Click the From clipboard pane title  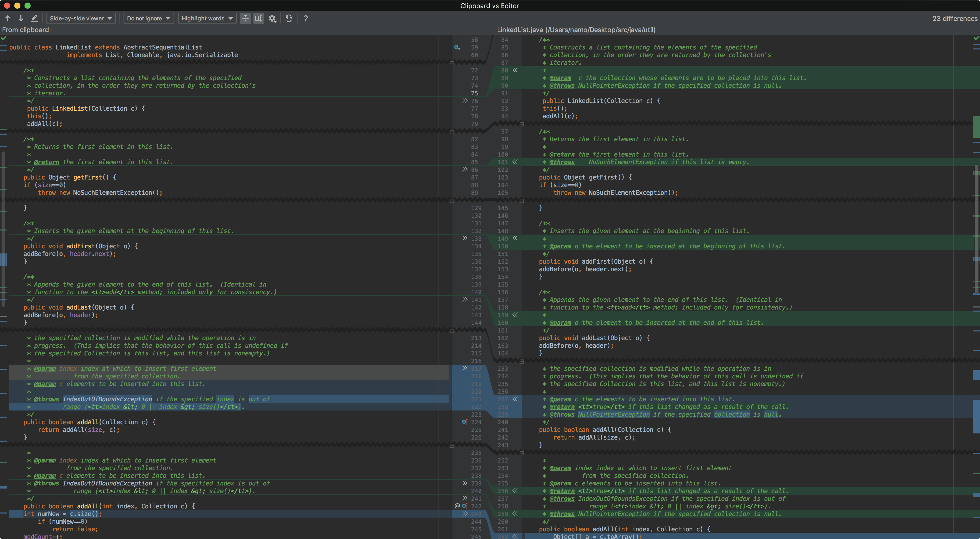click(x=26, y=30)
